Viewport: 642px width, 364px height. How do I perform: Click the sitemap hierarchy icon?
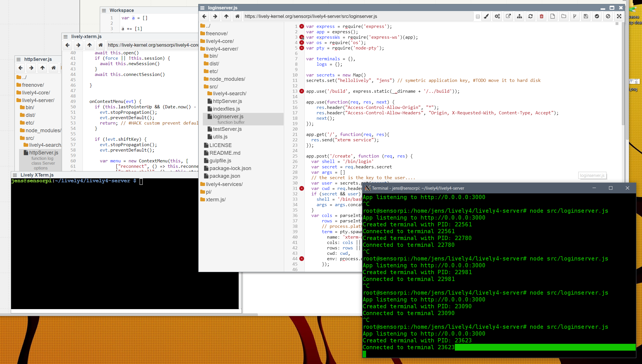tap(519, 16)
